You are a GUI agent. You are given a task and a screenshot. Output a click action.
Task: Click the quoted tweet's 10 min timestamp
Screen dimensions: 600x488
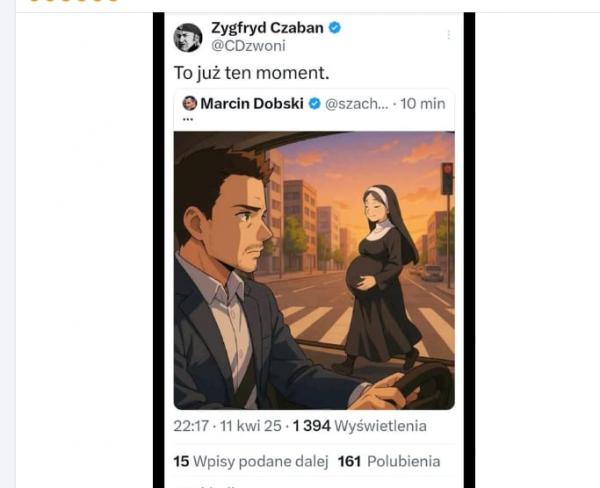(422, 104)
